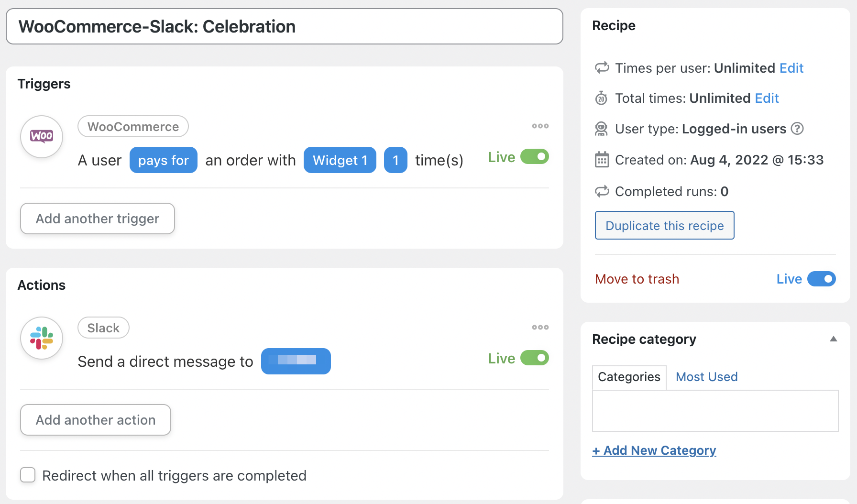857x504 pixels.
Task: Change the 'Widget 1' product selection
Action: (340, 160)
